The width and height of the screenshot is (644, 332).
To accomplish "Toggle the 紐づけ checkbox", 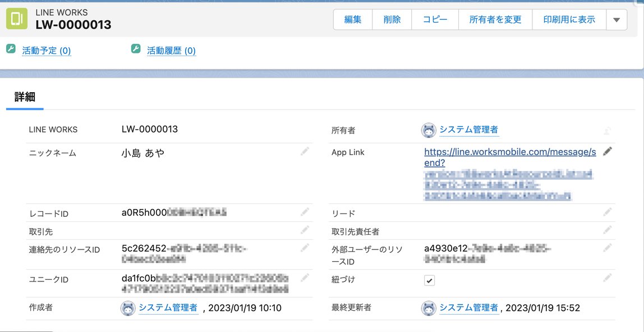I will pyautogui.click(x=429, y=280).
